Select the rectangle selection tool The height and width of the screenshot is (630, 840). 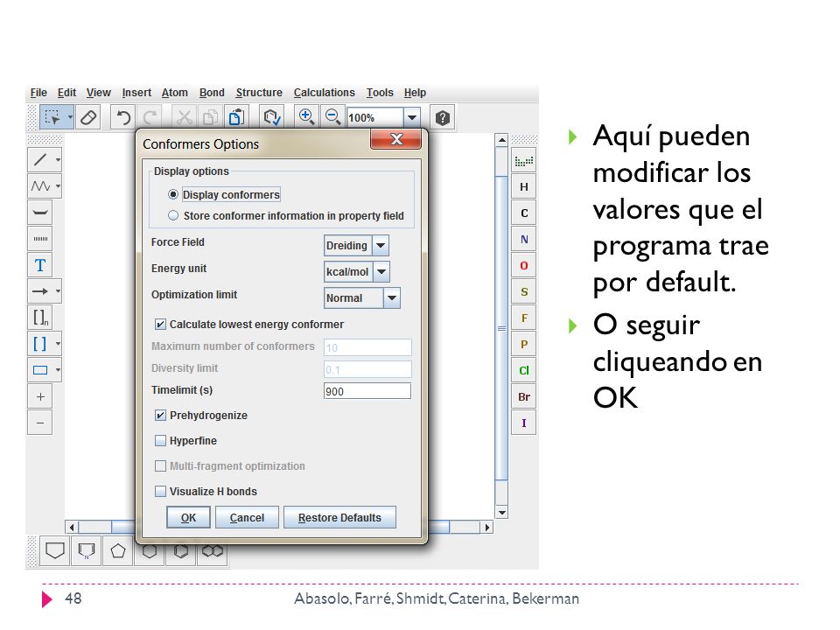52,116
